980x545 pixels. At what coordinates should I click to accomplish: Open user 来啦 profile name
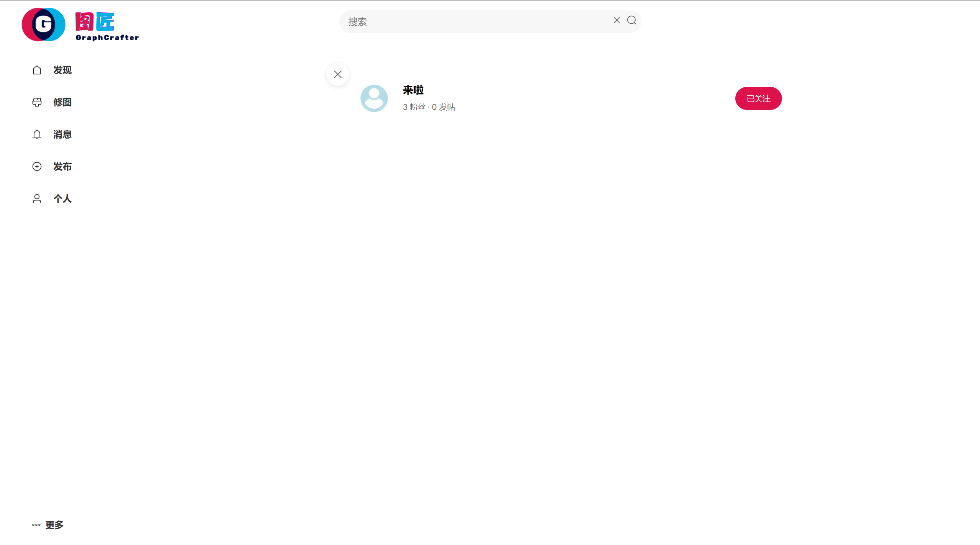tap(413, 90)
